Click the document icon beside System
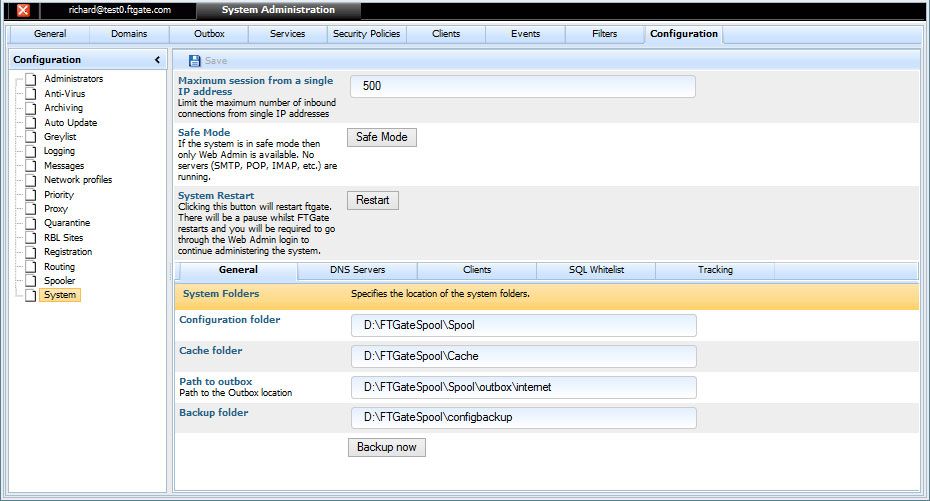The width and height of the screenshot is (930, 501). coord(31,295)
